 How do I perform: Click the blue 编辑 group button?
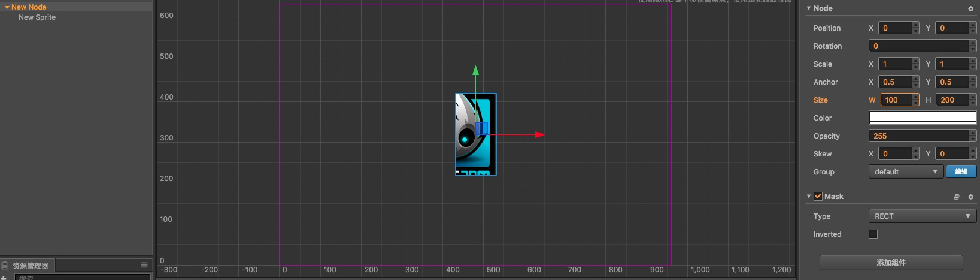coord(961,172)
